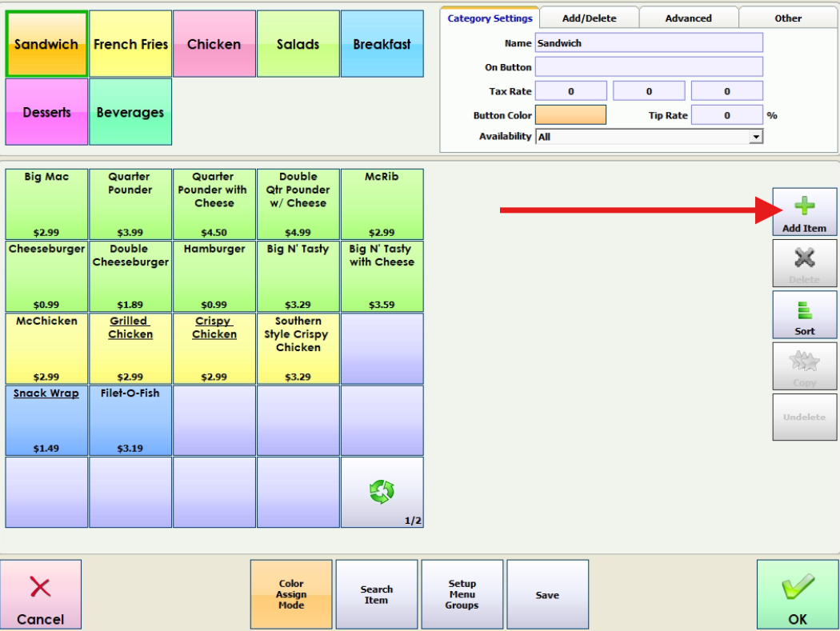Switch to the Add/Delete tab

click(x=589, y=18)
